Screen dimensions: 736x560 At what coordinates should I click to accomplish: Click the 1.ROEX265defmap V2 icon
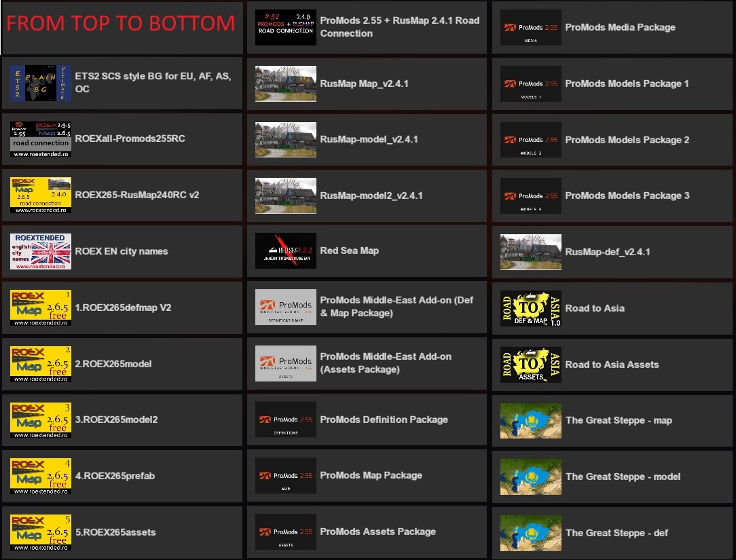click(41, 307)
